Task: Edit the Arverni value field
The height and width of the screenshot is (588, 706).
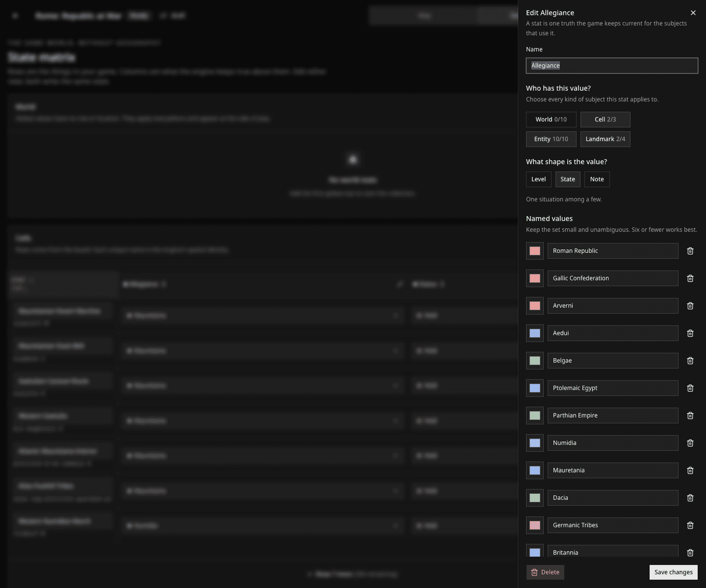Action: (x=613, y=306)
